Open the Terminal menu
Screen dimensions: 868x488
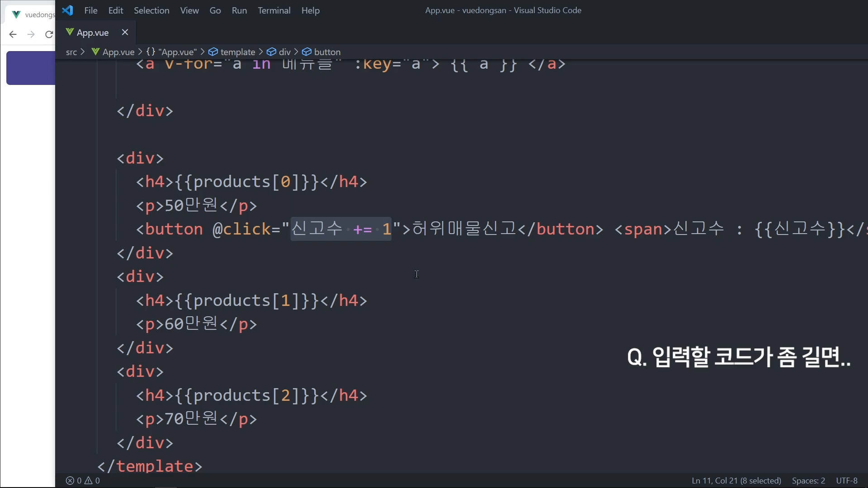274,10
